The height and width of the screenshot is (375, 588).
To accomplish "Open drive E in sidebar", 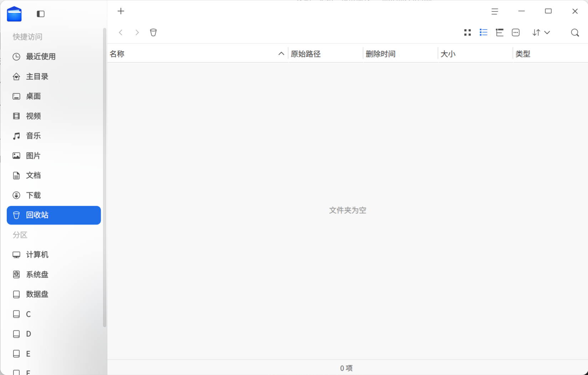I will [54, 354].
